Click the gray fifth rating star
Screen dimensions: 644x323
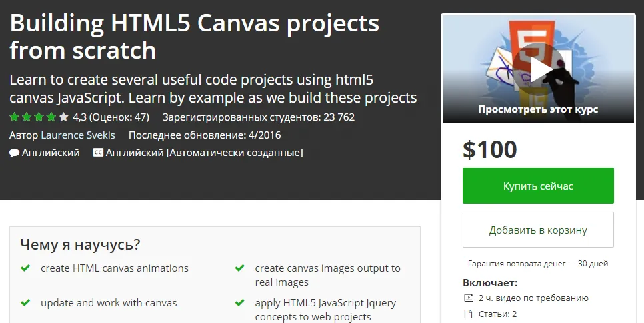coord(63,117)
